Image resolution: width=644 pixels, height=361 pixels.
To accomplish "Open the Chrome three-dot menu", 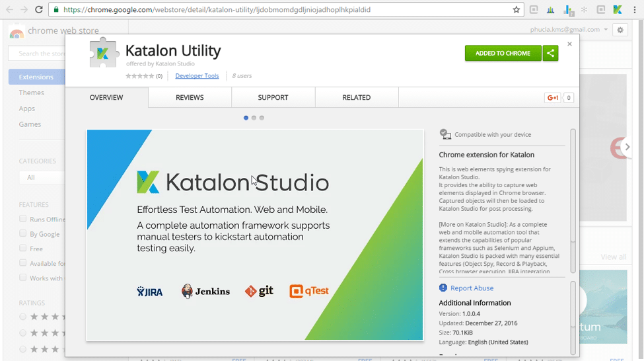I will pos(633,10).
